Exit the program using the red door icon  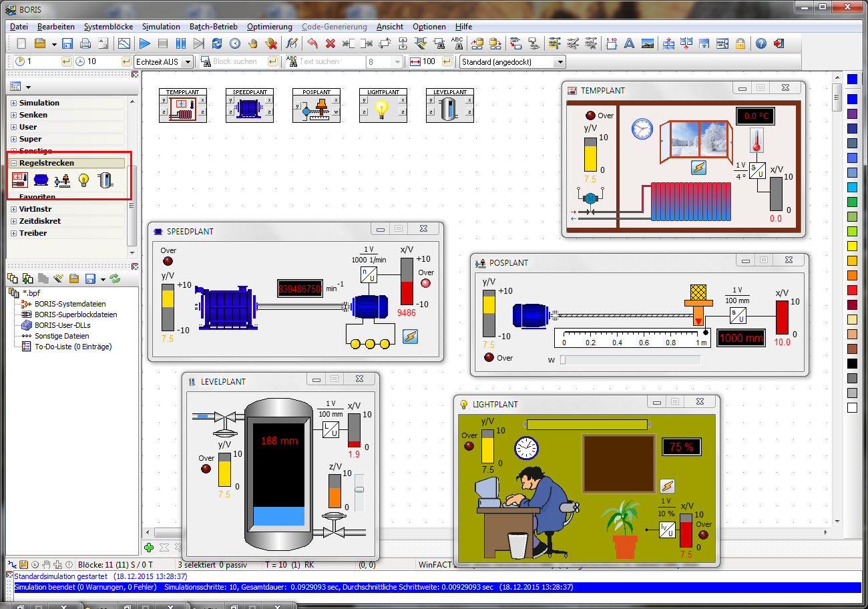[779, 43]
